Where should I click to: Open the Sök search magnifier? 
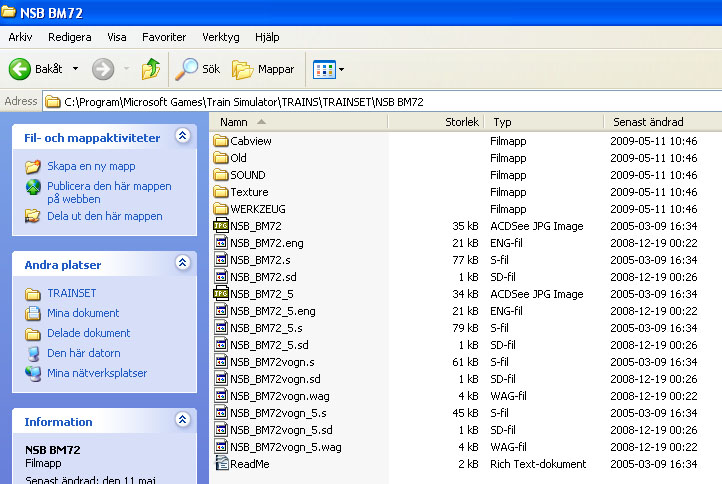tap(186, 69)
